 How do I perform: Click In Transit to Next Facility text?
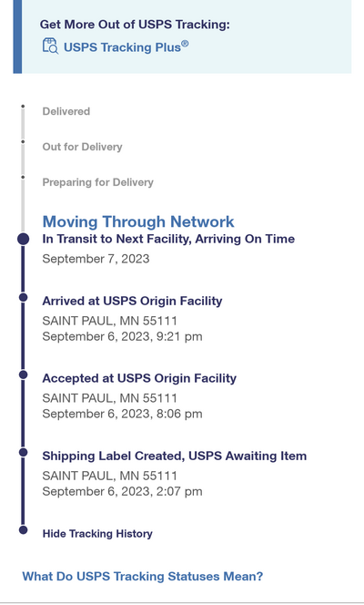tap(168, 239)
